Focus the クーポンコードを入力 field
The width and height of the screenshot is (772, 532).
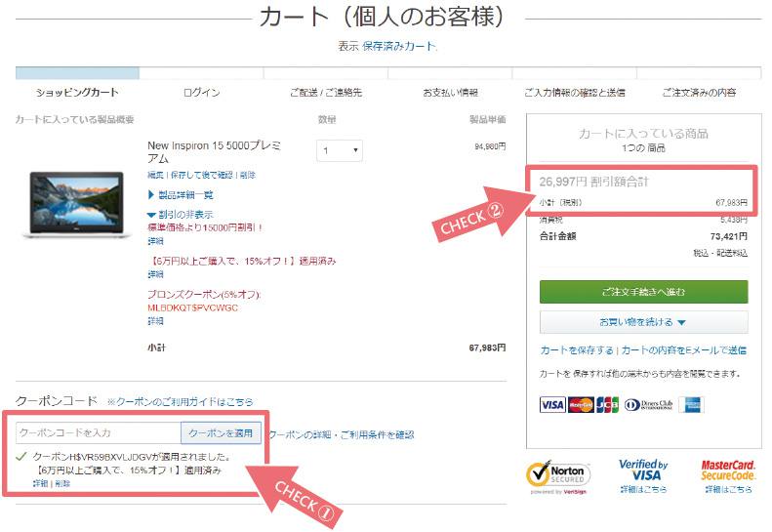click(x=99, y=433)
